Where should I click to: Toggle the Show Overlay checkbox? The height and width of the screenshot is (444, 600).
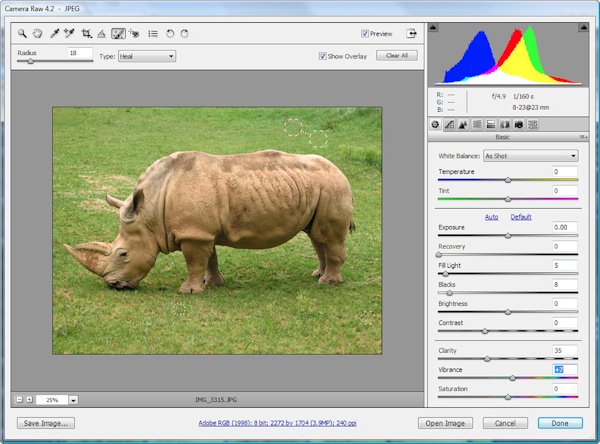[323, 56]
